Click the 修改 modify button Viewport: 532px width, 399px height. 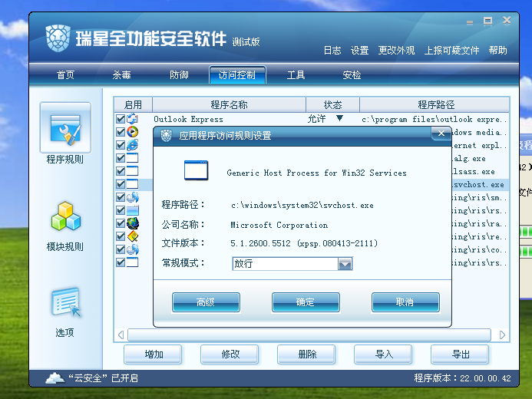click(230, 354)
